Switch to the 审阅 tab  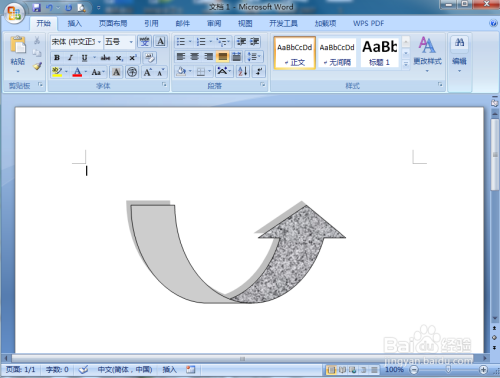coord(214,23)
